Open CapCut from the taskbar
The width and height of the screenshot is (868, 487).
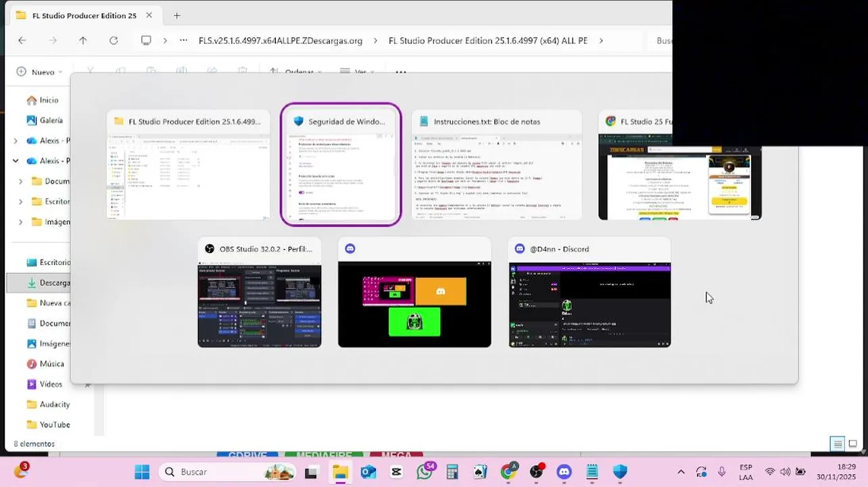(x=396, y=471)
